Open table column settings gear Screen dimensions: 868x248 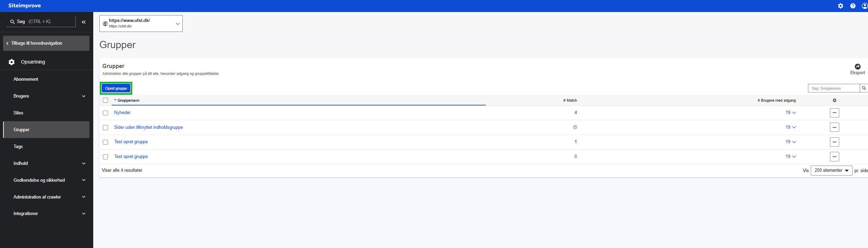tap(834, 100)
